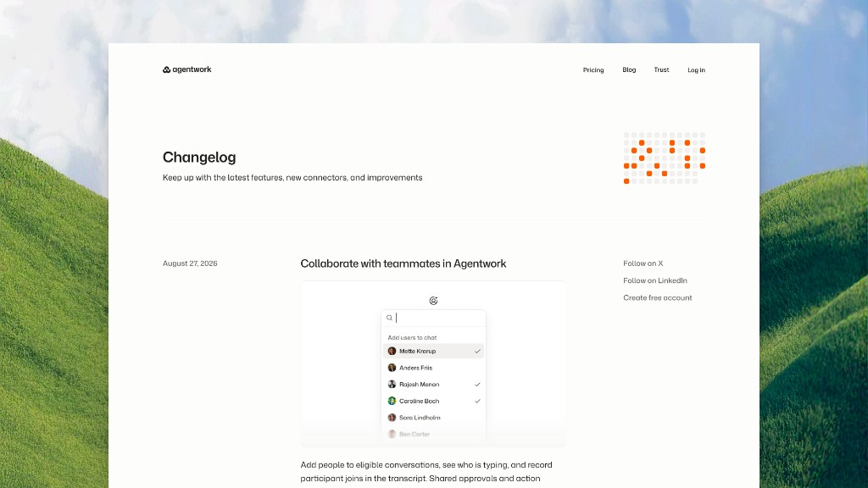The image size is (868, 488).
Task: Open Follow on LinkedIn link
Action: coord(655,280)
